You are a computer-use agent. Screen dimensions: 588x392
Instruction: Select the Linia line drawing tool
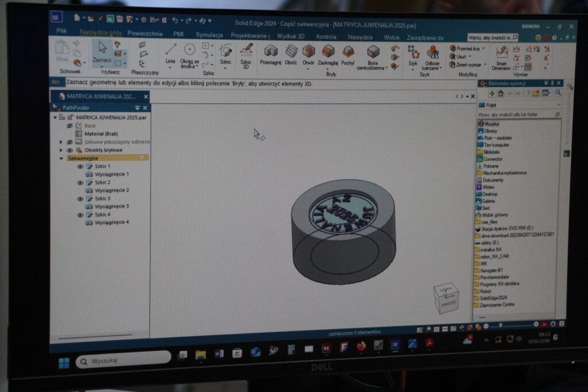(x=170, y=52)
